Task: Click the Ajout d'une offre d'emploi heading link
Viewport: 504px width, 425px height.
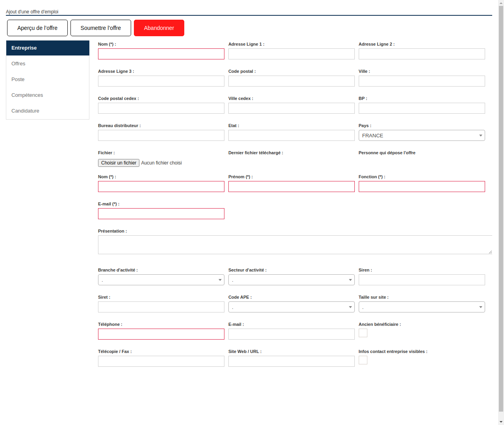Action: coord(32,11)
